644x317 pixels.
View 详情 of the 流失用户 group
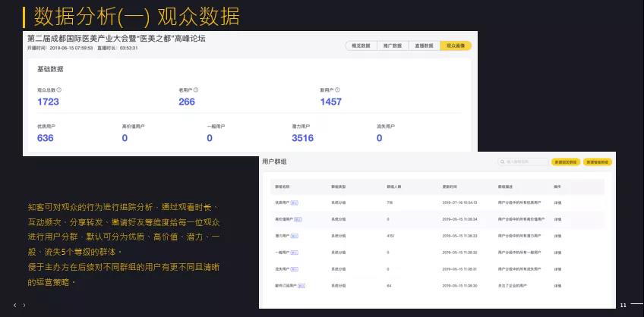coord(557,269)
